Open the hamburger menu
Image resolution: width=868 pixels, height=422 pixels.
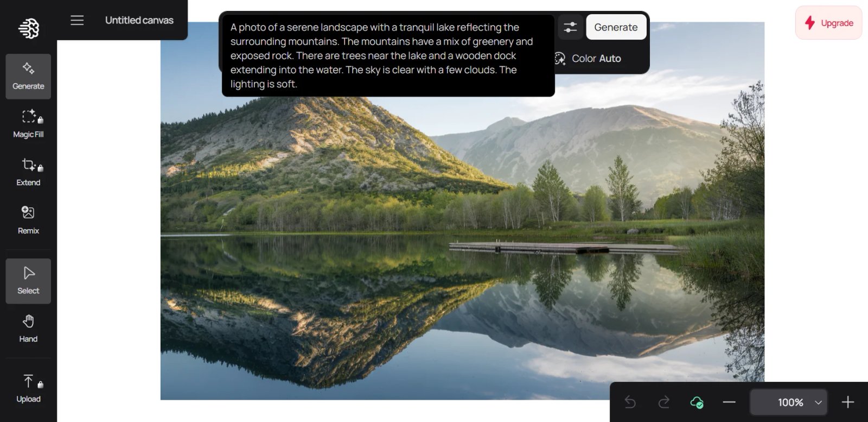(77, 20)
